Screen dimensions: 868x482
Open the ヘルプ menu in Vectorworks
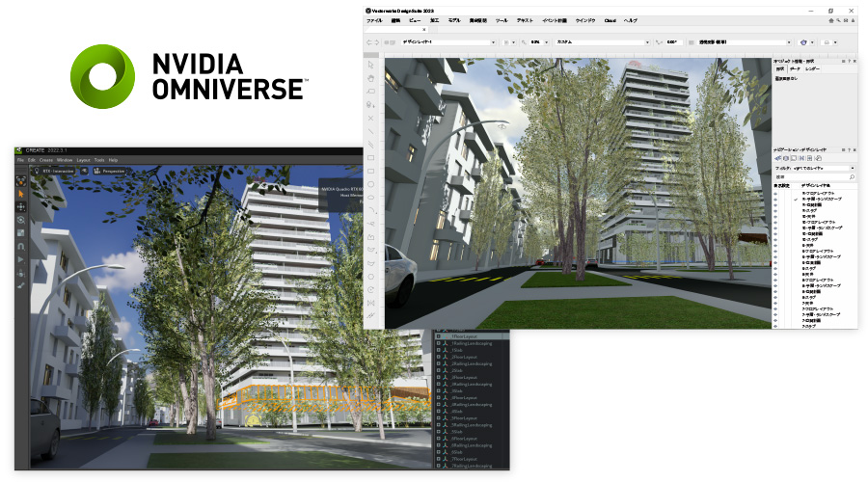tap(631, 20)
